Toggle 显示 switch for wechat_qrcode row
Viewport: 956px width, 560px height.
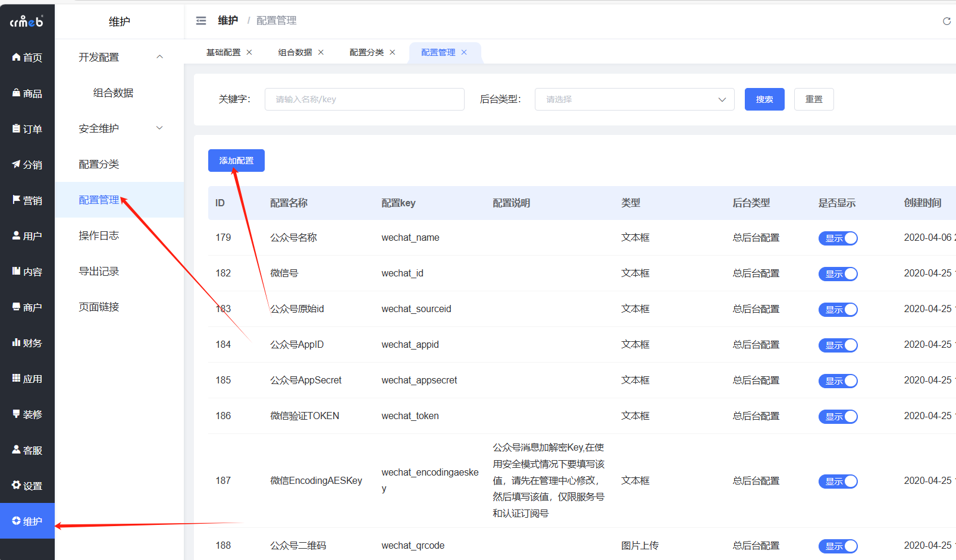click(x=838, y=546)
